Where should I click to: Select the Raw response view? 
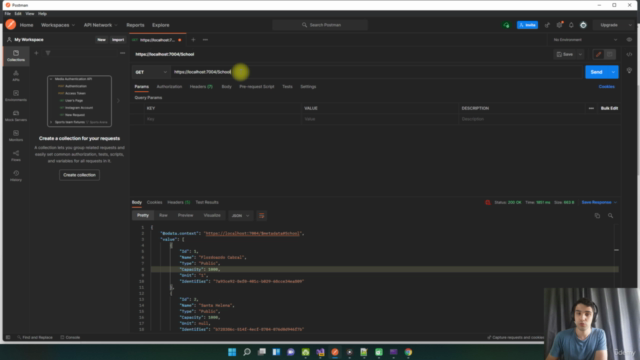coord(163,215)
